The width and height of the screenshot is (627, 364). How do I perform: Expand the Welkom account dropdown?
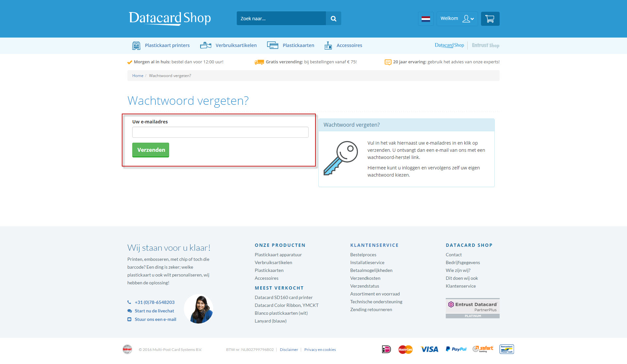[x=457, y=19]
